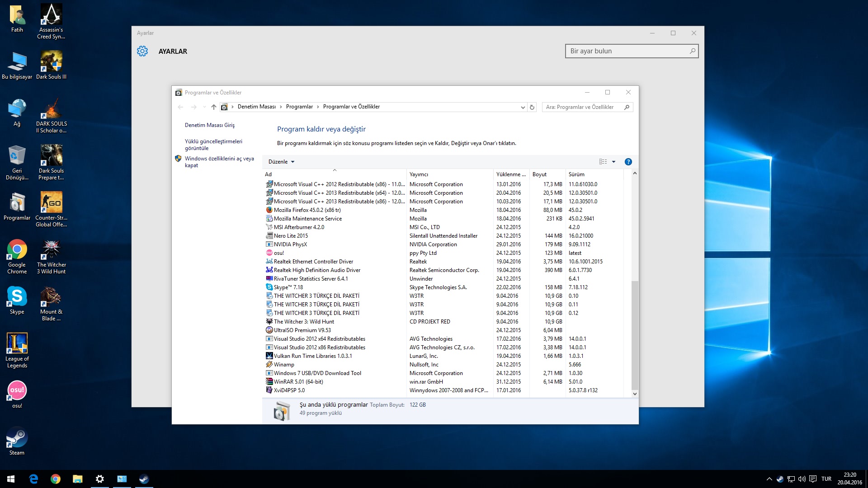868x488 pixels.
Task: Open the Skype desktop shortcut
Action: (17, 300)
